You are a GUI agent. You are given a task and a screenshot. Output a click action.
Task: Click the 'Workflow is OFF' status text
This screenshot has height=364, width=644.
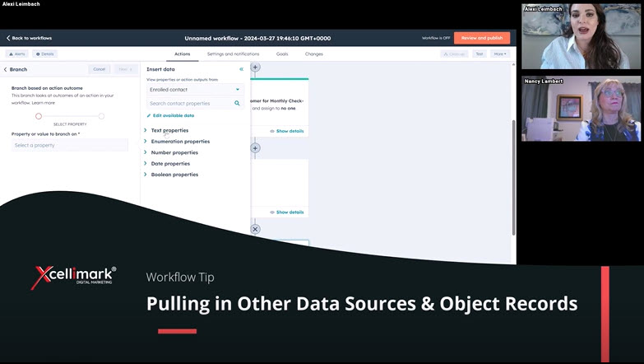coord(436,38)
